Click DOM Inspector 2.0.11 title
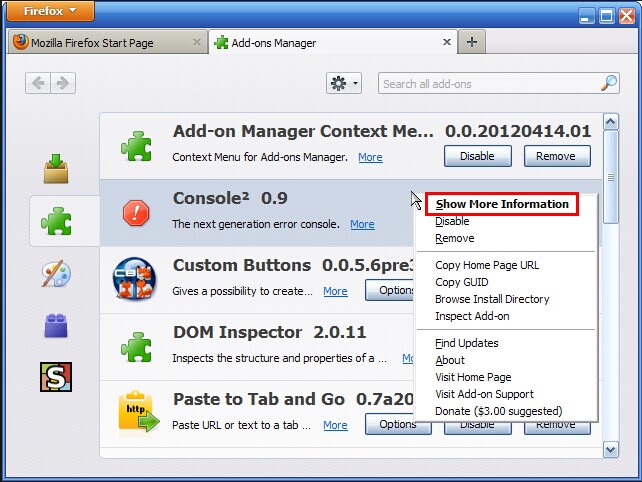 tap(269, 332)
